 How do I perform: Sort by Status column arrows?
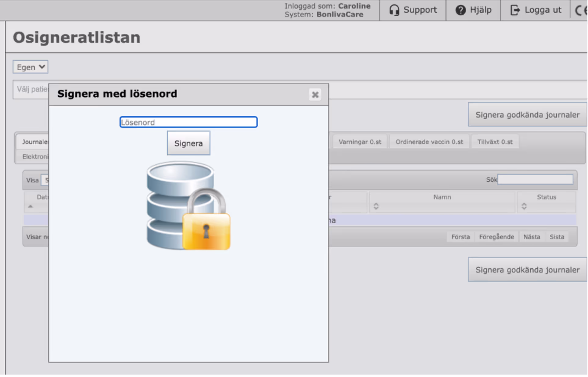524,206
